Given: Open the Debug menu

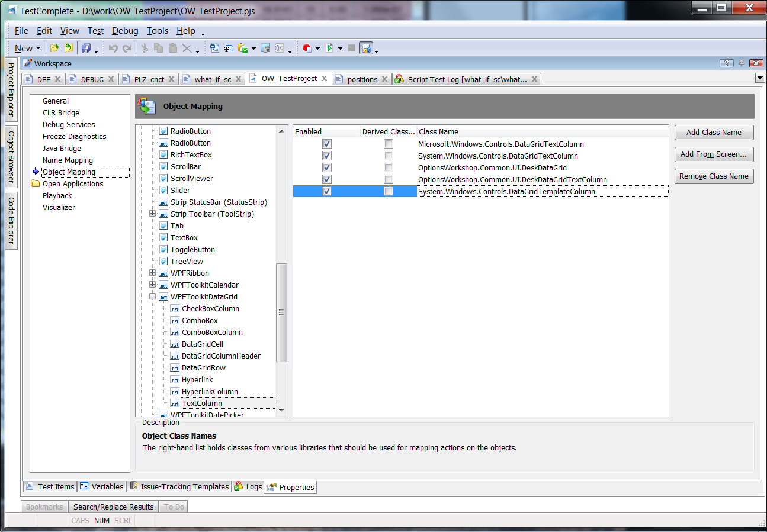Looking at the screenshot, I should [x=125, y=31].
